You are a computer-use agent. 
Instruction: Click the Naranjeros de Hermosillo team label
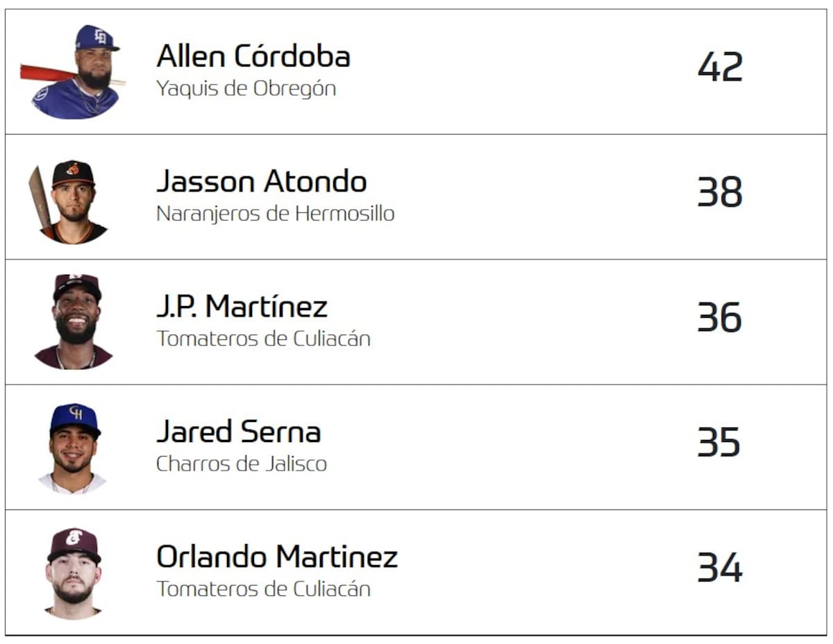pos(275,214)
